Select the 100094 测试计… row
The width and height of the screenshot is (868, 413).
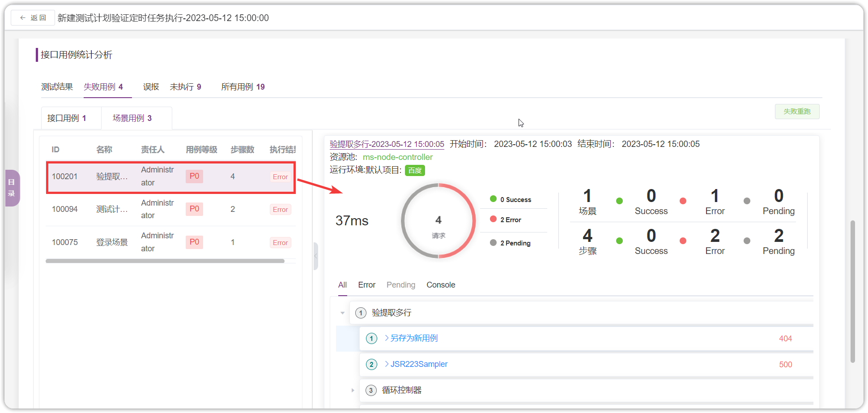pos(171,209)
